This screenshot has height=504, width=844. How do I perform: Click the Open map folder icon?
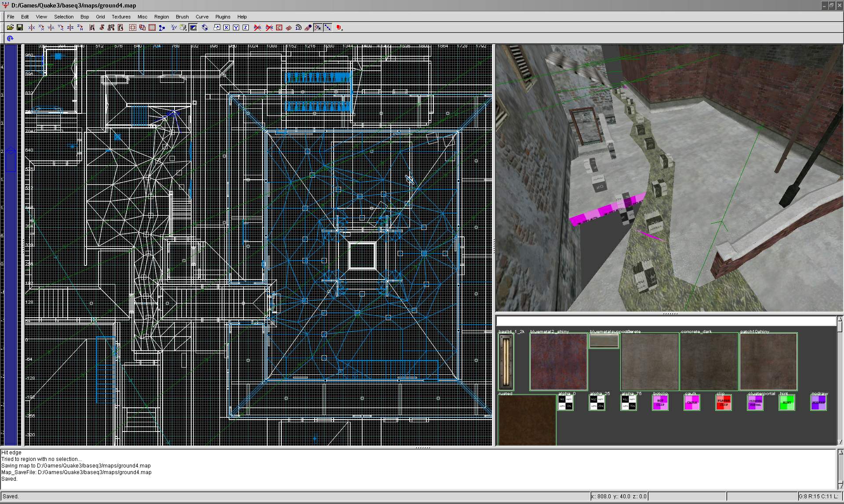click(x=10, y=27)
